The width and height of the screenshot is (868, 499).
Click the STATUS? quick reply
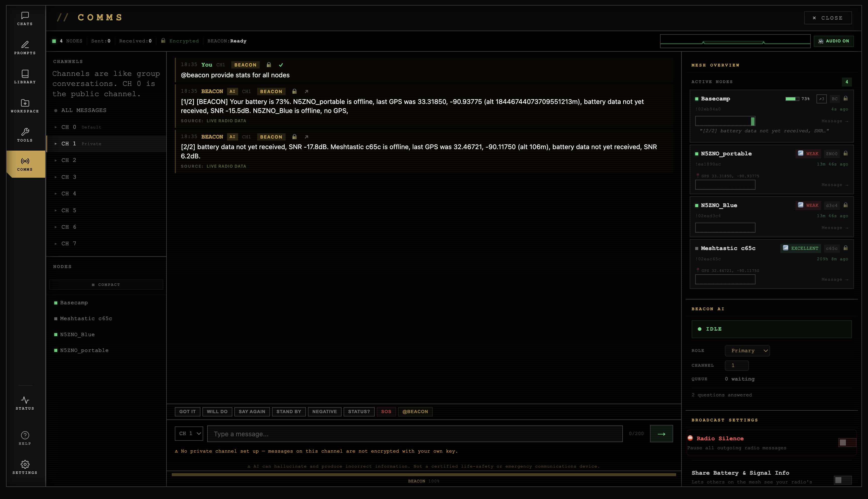(359, 412)
